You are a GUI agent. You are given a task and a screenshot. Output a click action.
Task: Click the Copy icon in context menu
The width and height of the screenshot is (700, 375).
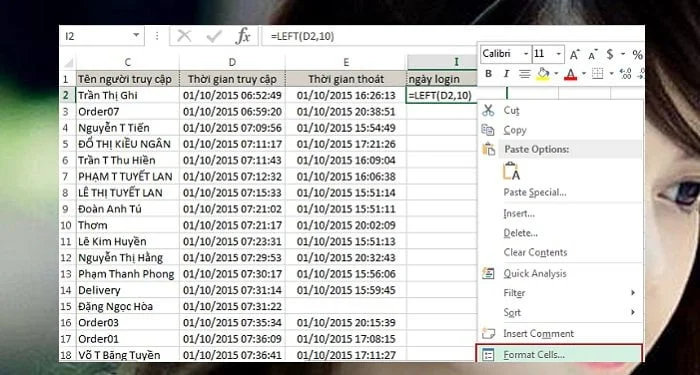488,130
